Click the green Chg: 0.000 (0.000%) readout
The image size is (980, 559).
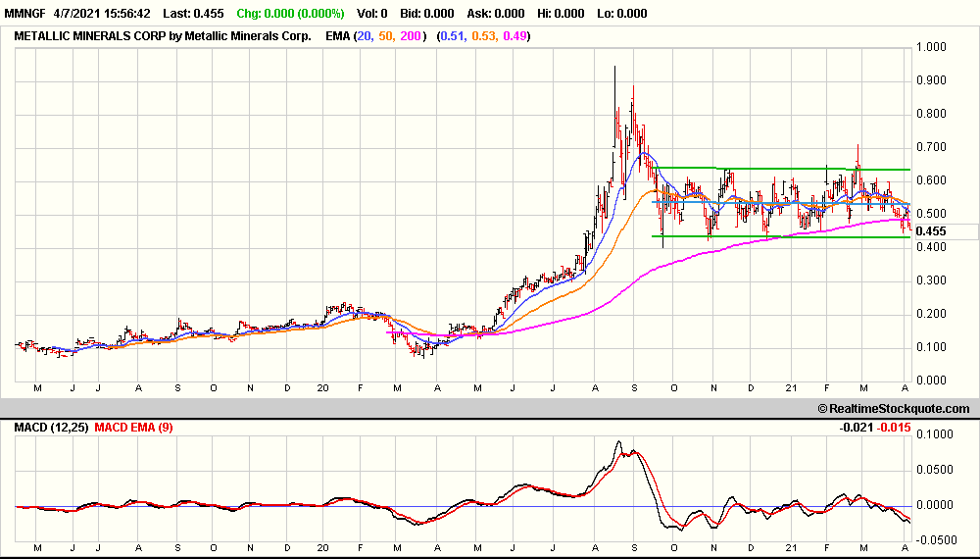290,13
